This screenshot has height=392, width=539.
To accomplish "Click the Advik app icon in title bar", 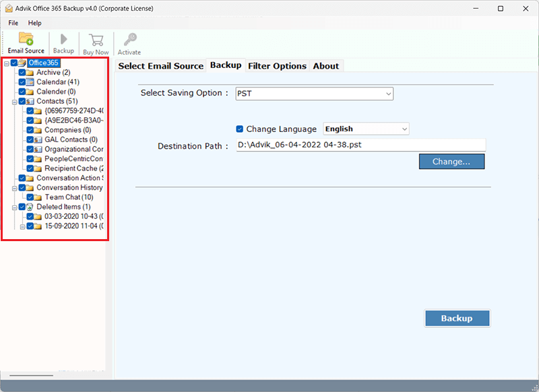I will 9,8.
